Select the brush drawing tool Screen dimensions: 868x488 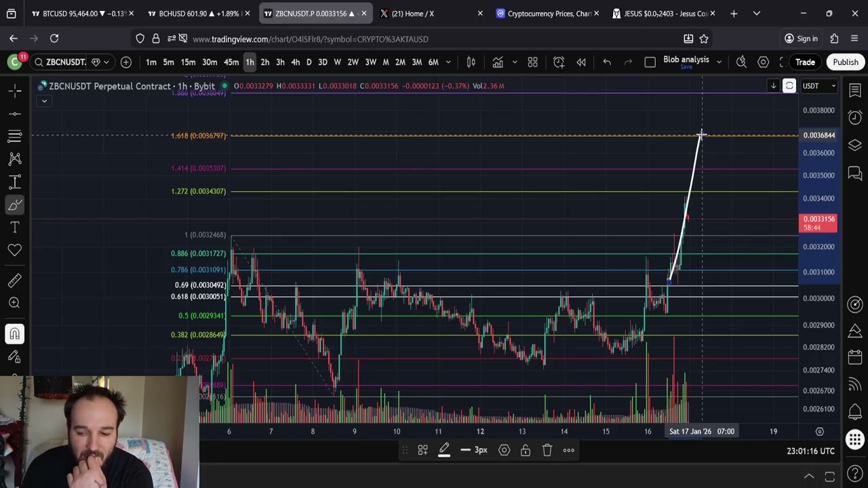click(x=15, y=205)
